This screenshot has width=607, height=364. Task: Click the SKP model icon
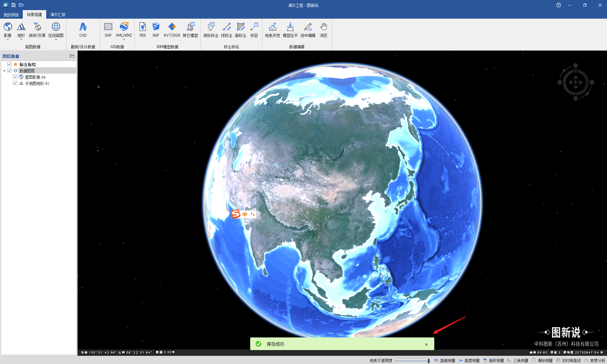click(x=156, y=27)
